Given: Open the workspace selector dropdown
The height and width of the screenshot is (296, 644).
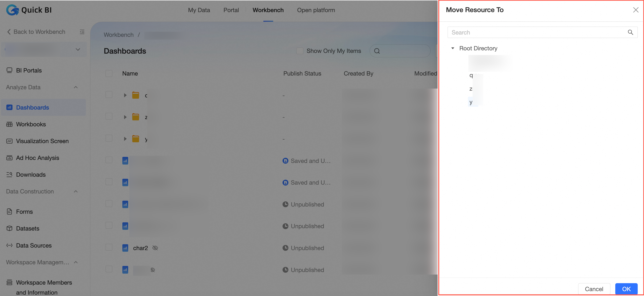Looking at the screenshot, I should (78, 49).
